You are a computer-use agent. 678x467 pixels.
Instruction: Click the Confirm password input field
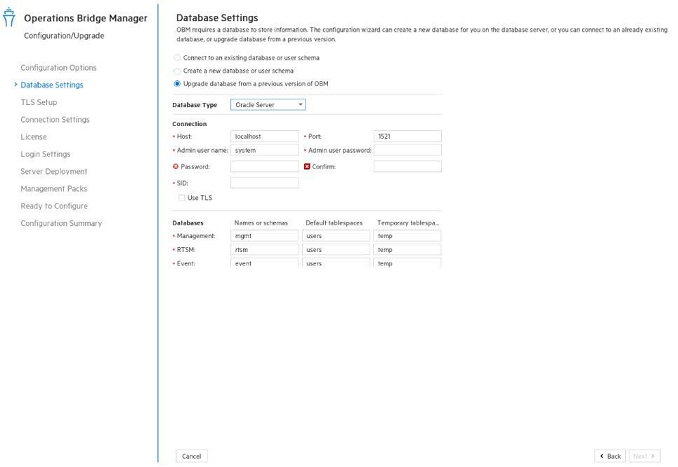pos(407,166)
